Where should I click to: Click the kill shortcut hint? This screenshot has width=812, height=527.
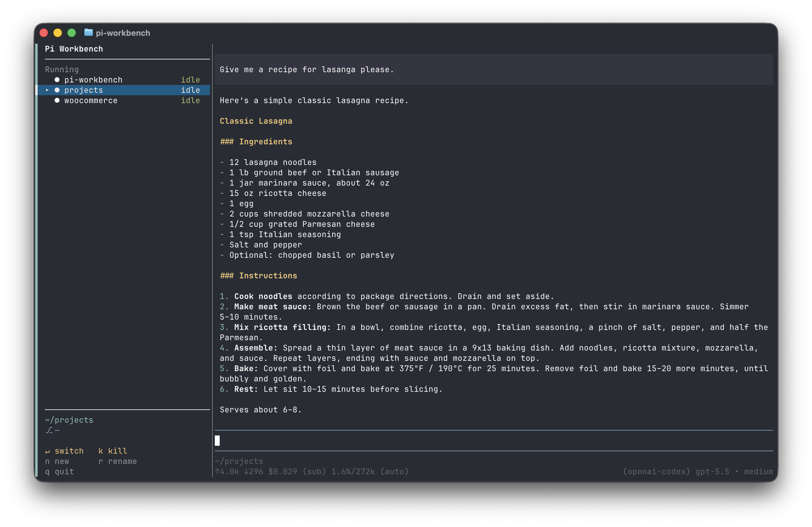click(113, 451)
